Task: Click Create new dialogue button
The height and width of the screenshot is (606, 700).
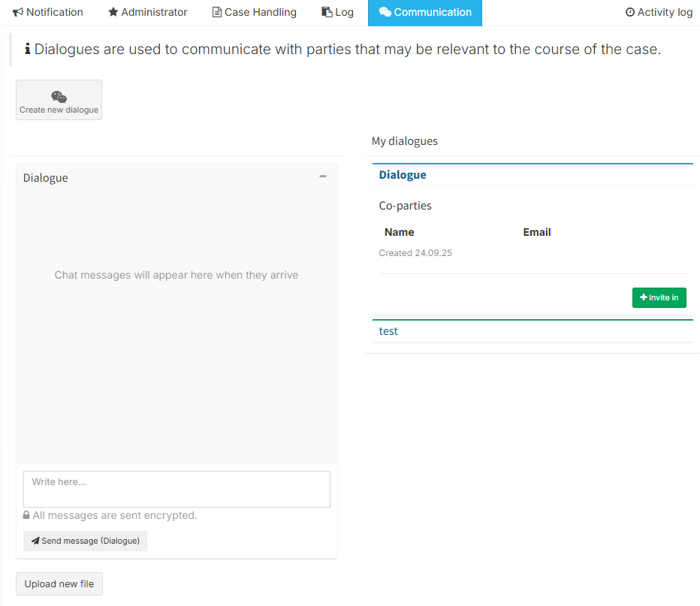Action: click(x=59, y=101)
